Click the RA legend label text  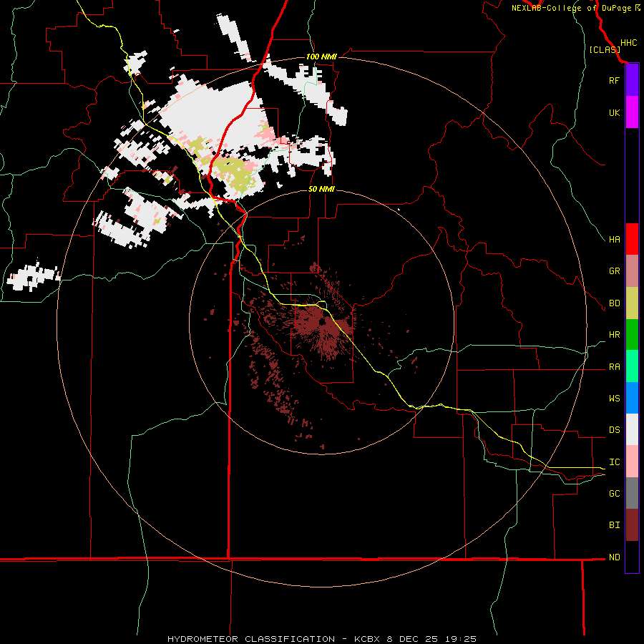pos(614,367)
